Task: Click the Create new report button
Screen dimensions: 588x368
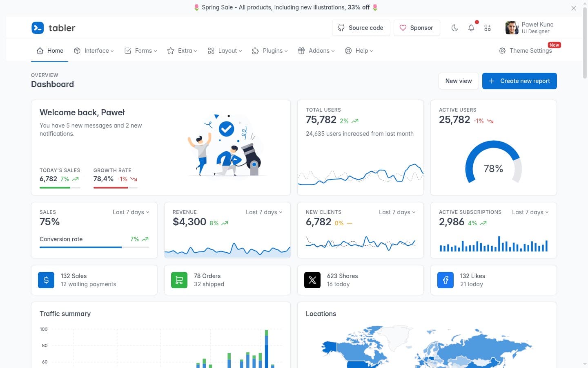Action: pyautogui.click(x=519, y=81)
